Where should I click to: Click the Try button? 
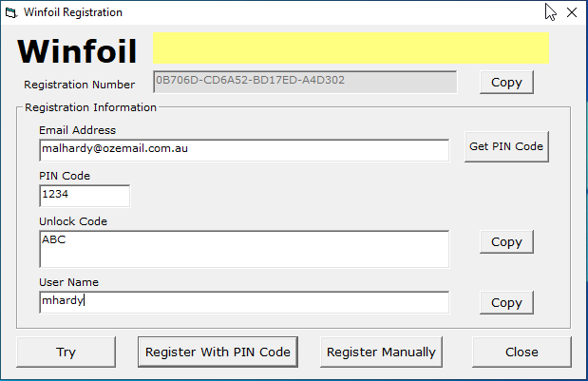pyautogui.click(x=66, y=352)
